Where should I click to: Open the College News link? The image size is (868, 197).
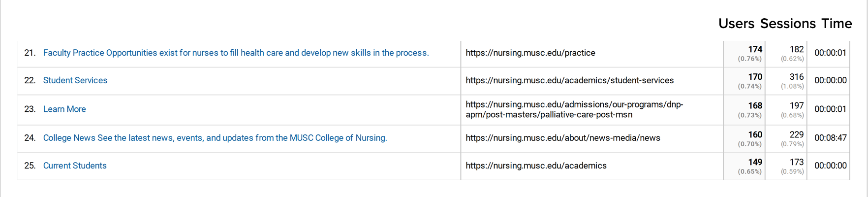215,138
